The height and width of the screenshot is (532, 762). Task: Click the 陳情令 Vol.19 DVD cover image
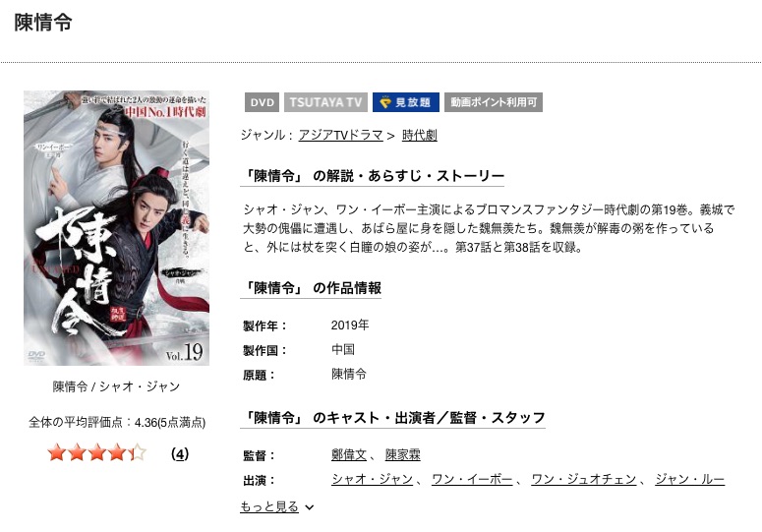(117, 228)
